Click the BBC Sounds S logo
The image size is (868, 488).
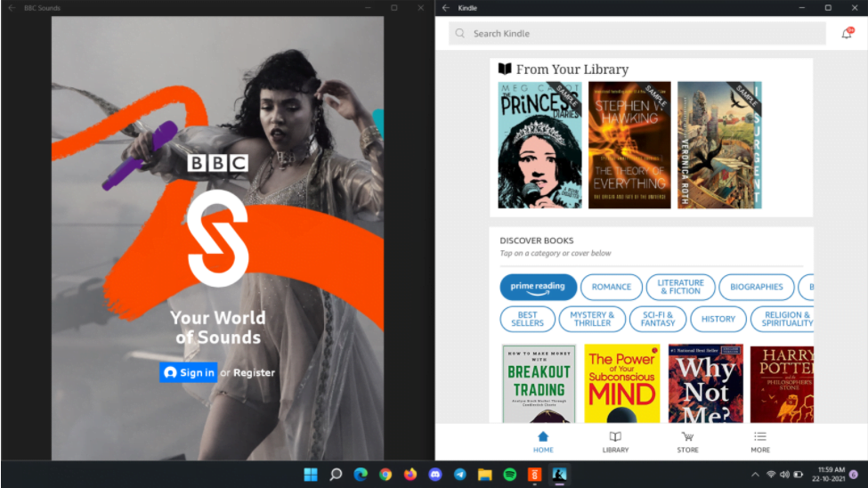217,239
